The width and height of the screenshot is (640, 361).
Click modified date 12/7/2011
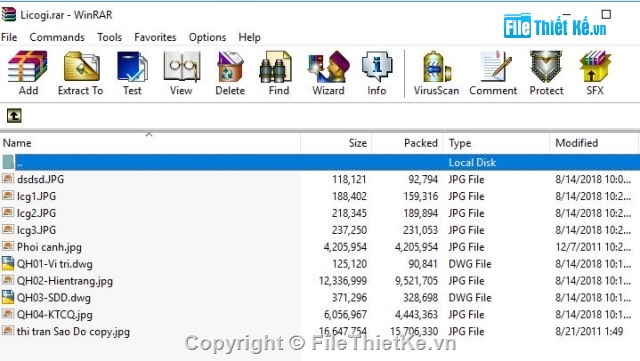coord(593,247)
